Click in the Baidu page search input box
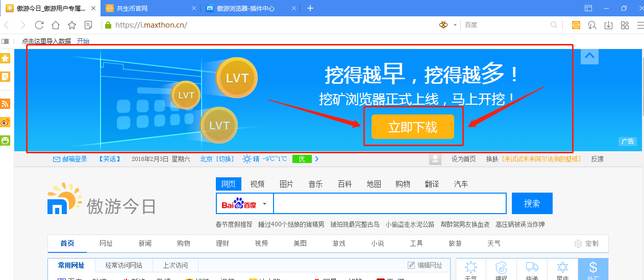 pos(389,204)
